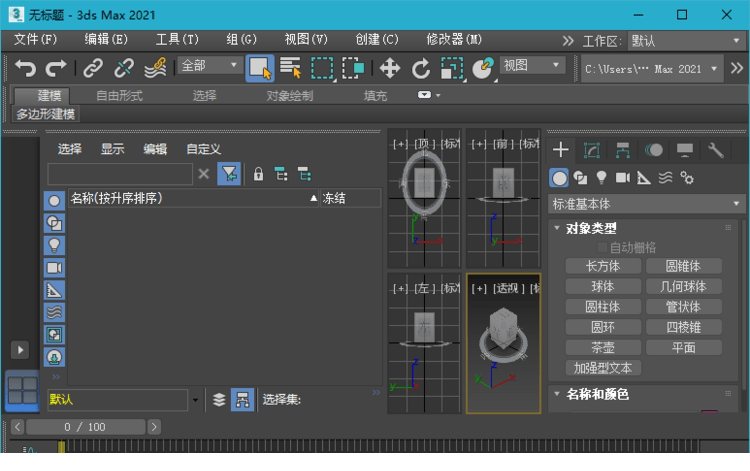Viewport: 750px width, 471px height.
Task: Activate the Unlink Selection tool
Action: coord(124,68)
